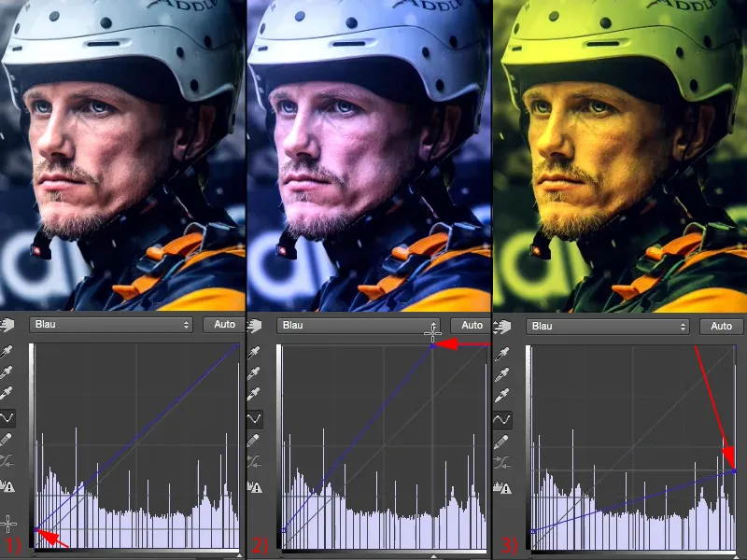Open the Blau channel dropdown in middle panel
Screen dimensions: 747x560
(x=359, y=326)
